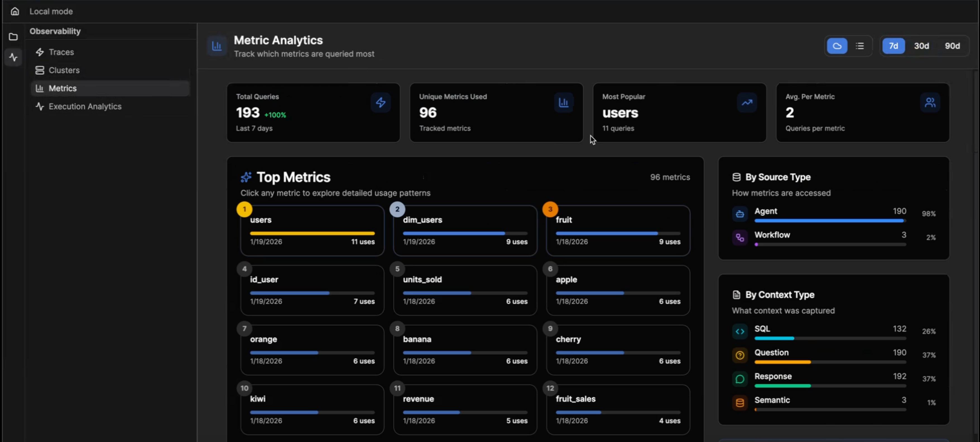Click the home icon in top bar
The width and height of the screenshot is (980, 442).
click(x=15, y=11)
